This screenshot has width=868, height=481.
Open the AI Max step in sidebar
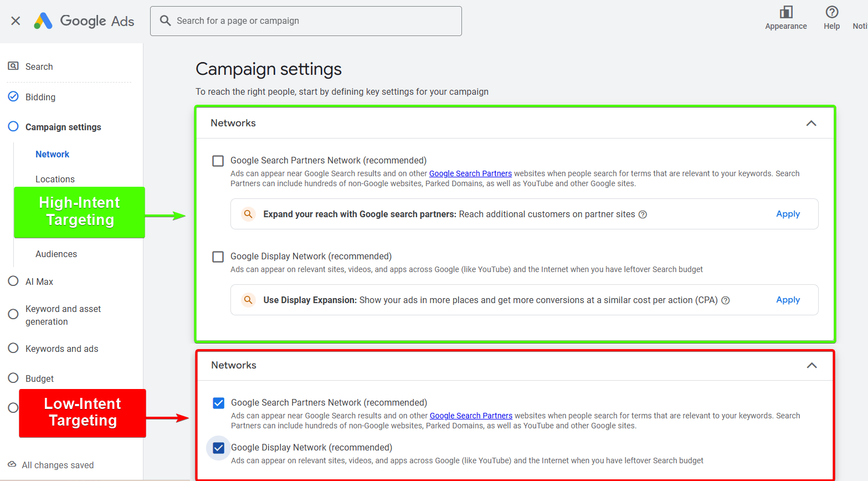(39, 282)
